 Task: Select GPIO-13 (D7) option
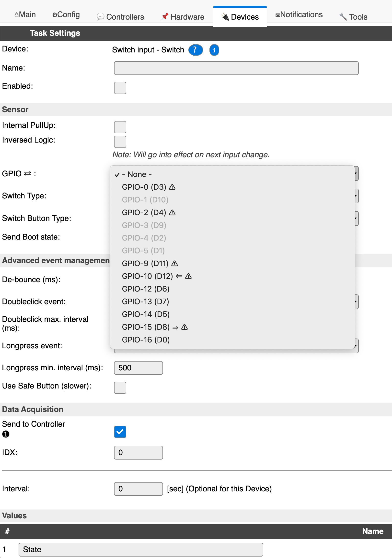[232, 302]
